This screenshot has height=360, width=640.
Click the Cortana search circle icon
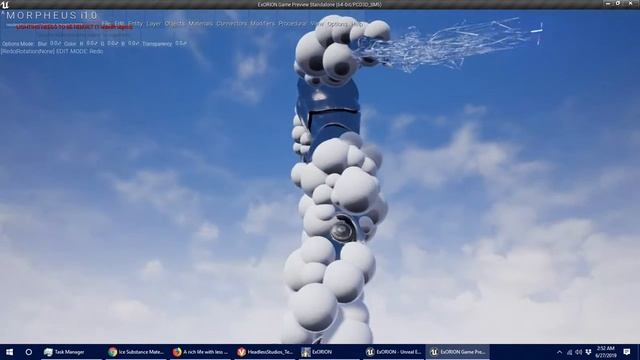29,352
